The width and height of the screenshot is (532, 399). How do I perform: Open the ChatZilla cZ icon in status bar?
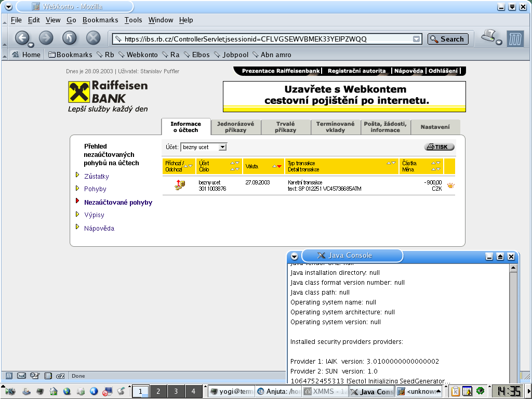[60, 376]
